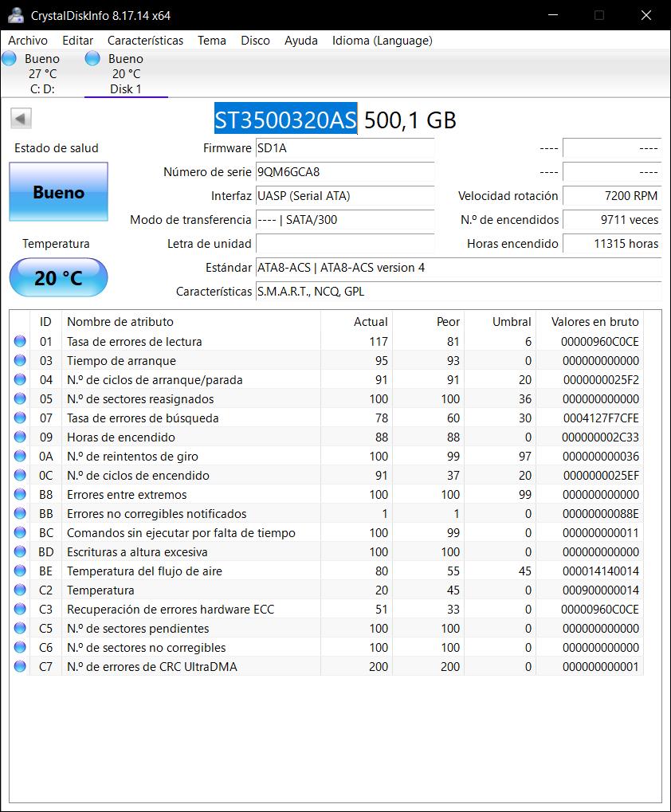Click raw value 00000960C0CE in row 01

(x=599, y=341)
